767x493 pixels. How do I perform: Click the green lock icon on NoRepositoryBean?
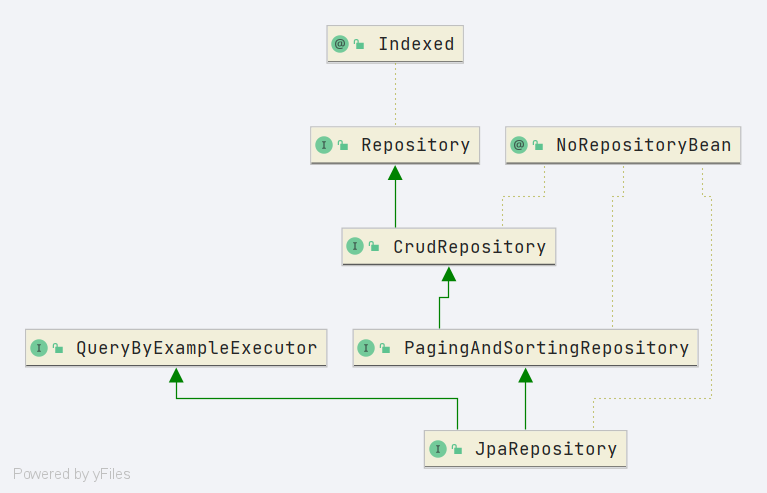(x=537, y=146)
